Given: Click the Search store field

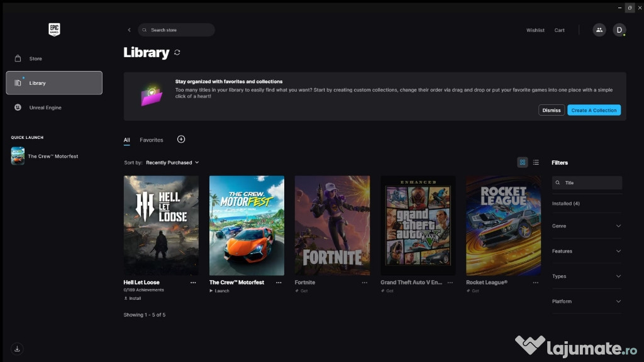Looking at the screenshot, I should tap(176, 30).
